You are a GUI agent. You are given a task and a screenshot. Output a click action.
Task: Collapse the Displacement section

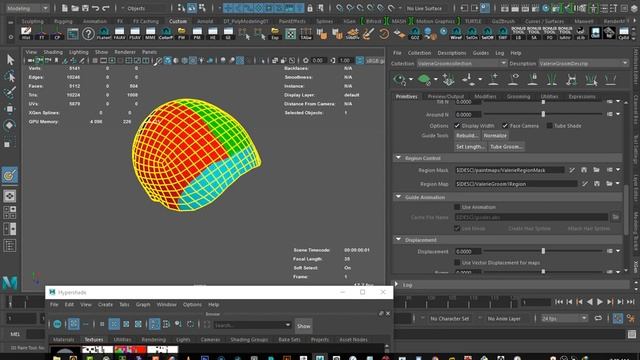pos(398,240)
